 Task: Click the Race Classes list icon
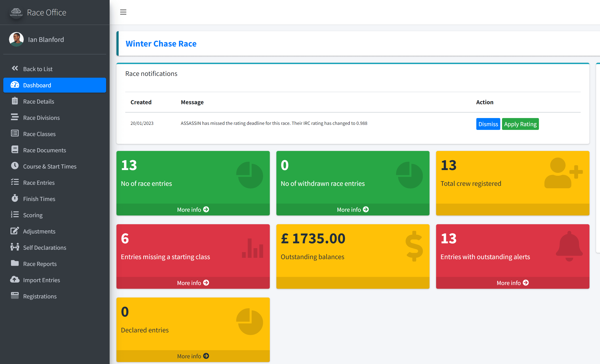[x=15, y=133]
